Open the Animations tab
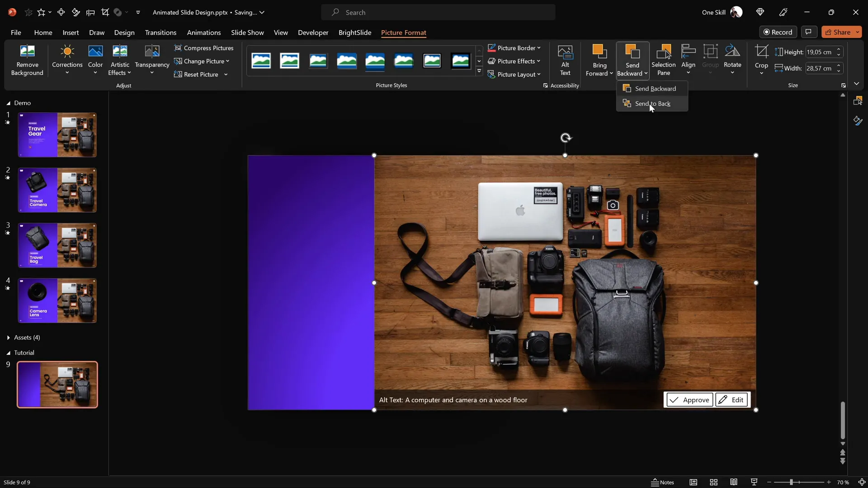The height and width of the screenshot is (488, 868). pyautogui.click(x=204, y=33)
